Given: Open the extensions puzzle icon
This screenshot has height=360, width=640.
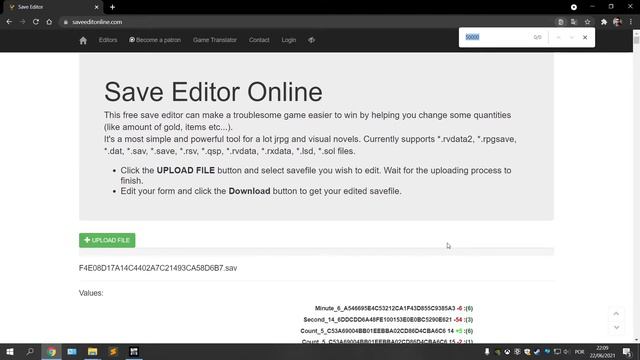Looking at the screenshot, I should tap(604, 22).
